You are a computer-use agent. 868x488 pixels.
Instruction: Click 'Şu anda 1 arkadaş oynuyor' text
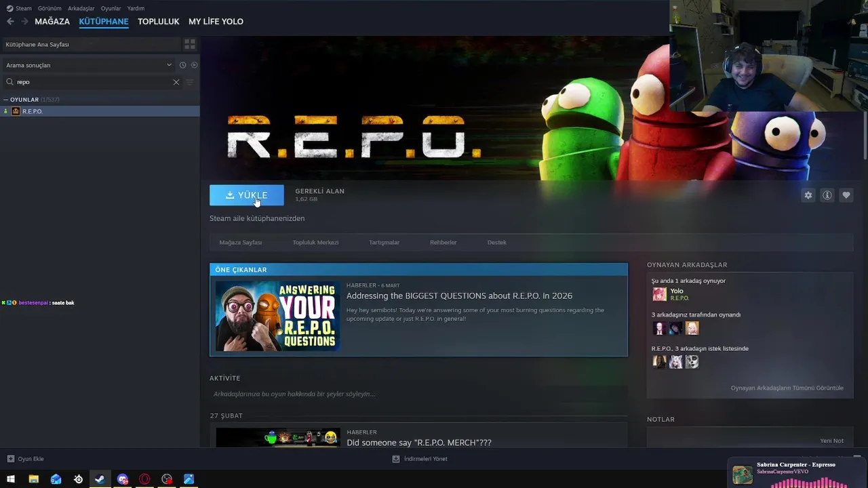(x=688, y=281)
